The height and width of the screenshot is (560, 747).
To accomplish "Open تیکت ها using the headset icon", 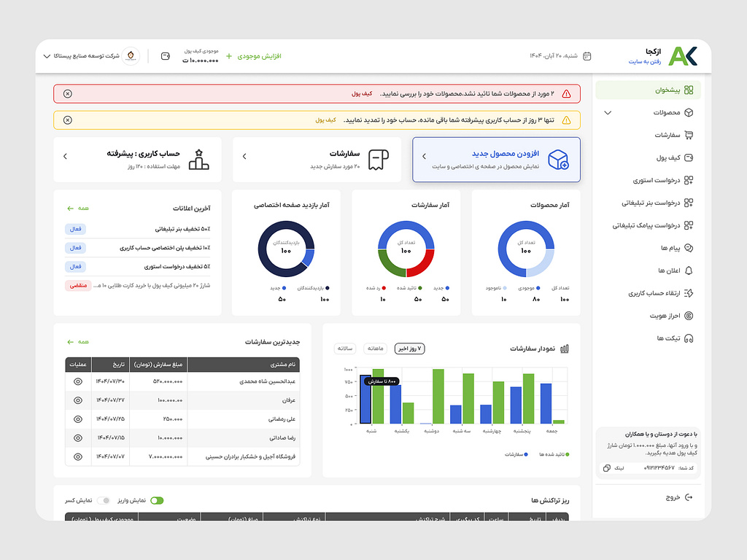I will (x=689, y=338).
